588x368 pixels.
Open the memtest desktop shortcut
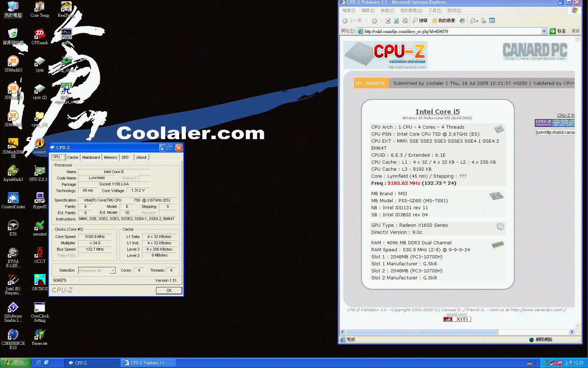pyautogui.click(x=40, y=228)
